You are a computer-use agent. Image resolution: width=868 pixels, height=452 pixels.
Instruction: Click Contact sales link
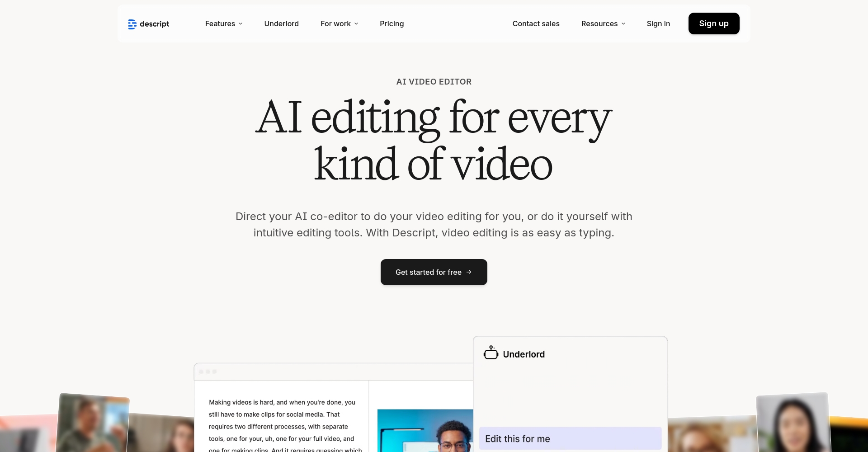(536, 24)
